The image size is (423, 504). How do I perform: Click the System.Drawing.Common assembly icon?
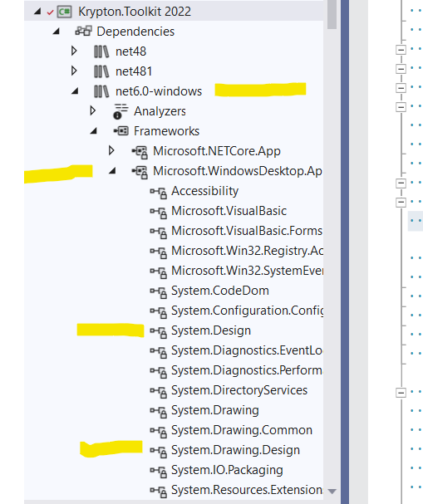coord(159,432)
